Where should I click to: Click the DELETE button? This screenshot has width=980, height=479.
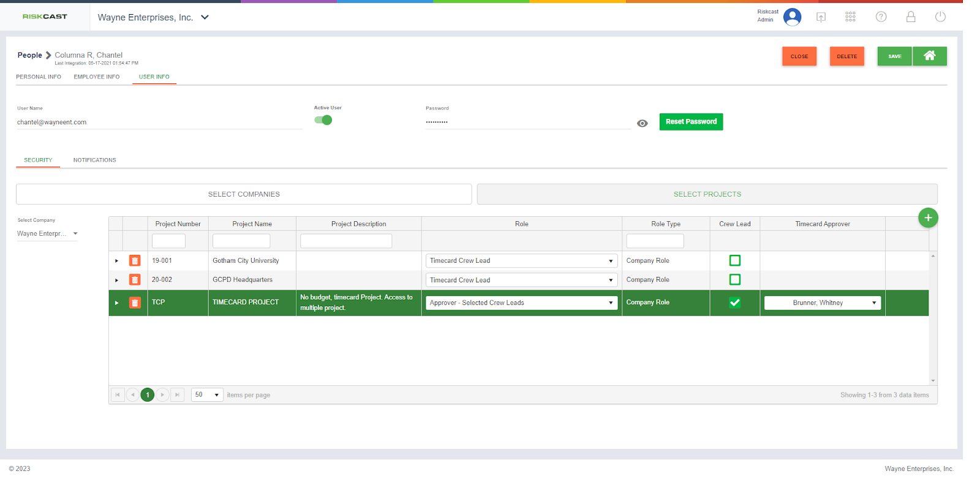tap(847, 56)
